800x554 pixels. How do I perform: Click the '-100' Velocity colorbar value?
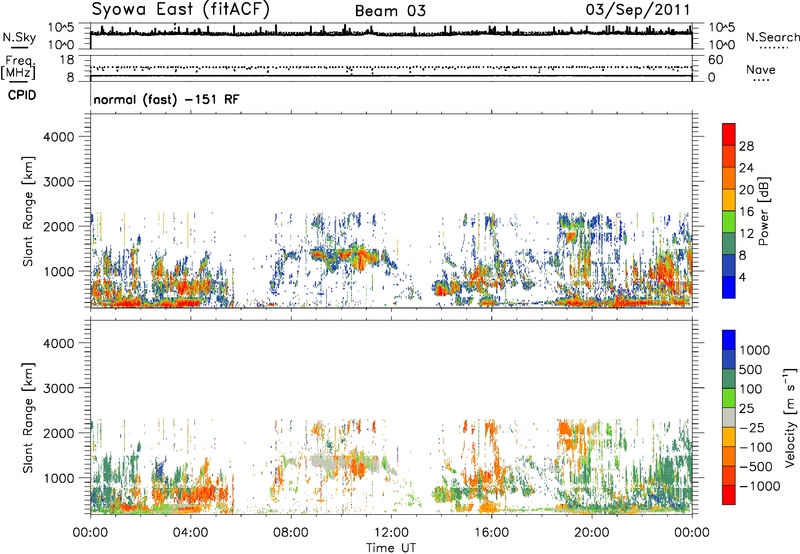(756, 447)
